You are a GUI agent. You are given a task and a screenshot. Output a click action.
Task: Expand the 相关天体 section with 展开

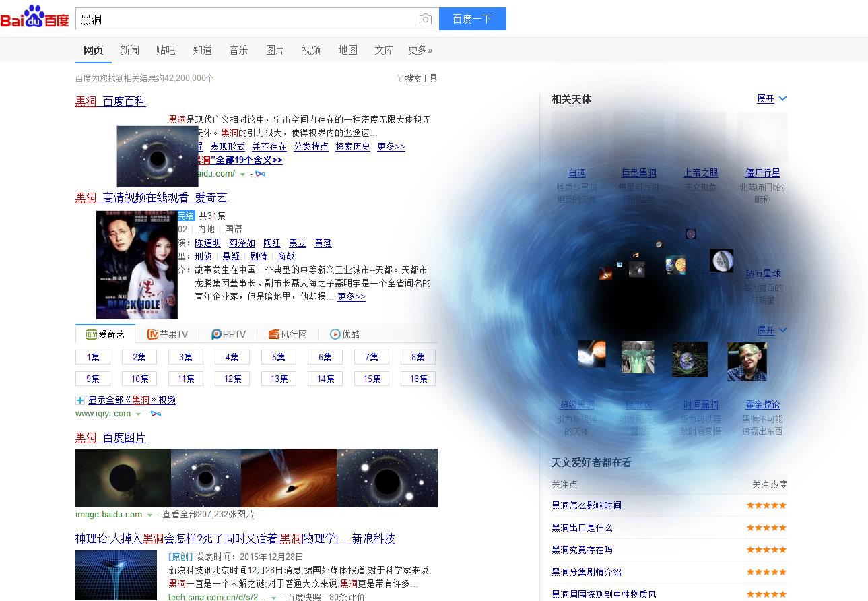772,99
